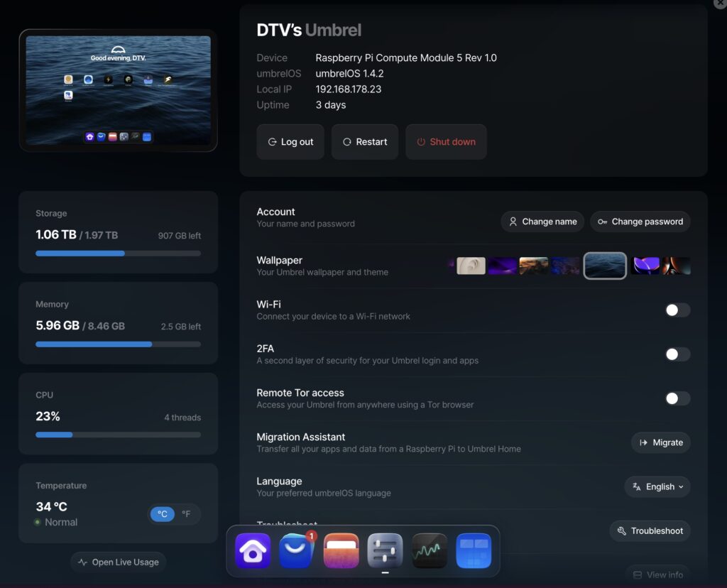Open the App Store dock icon

tap(297, 551)
